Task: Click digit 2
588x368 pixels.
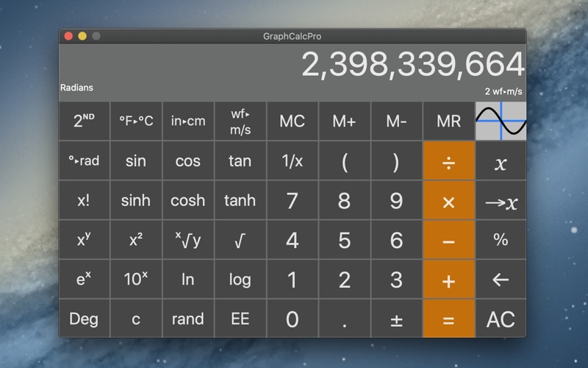Action: click(344, 280)
